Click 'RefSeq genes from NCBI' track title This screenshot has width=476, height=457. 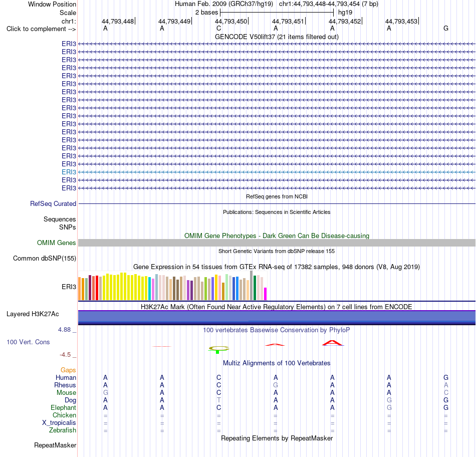[277, 196]
